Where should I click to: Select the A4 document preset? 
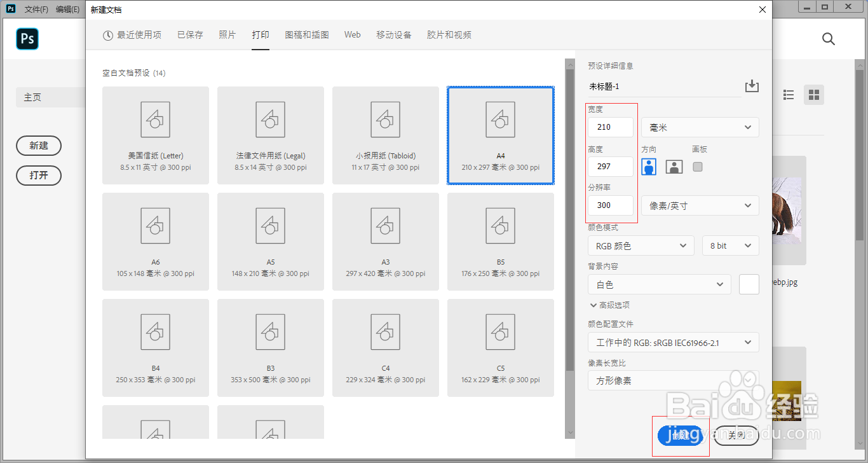pos(500,135)
